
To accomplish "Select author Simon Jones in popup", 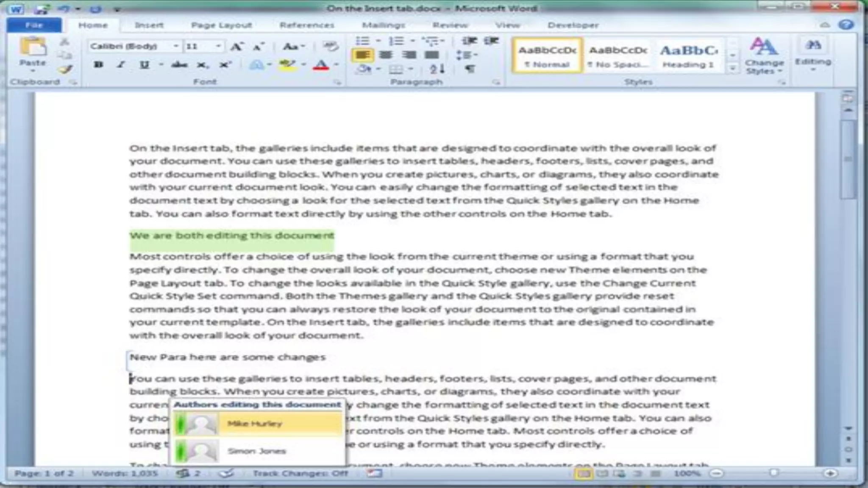I will coord(257,451).
